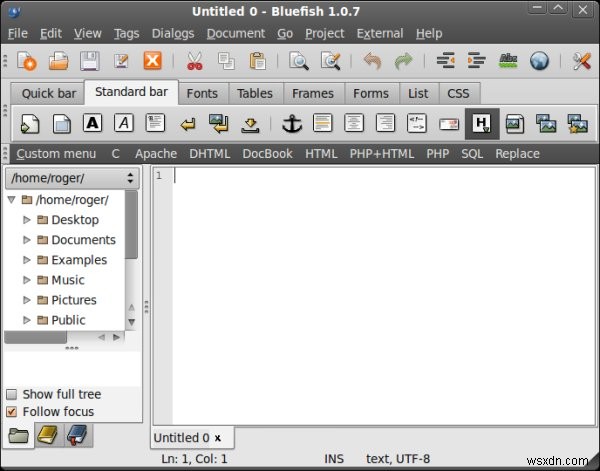Open the Custom menu entry
Screen dimensions: 600x471
tap(56, 154)
